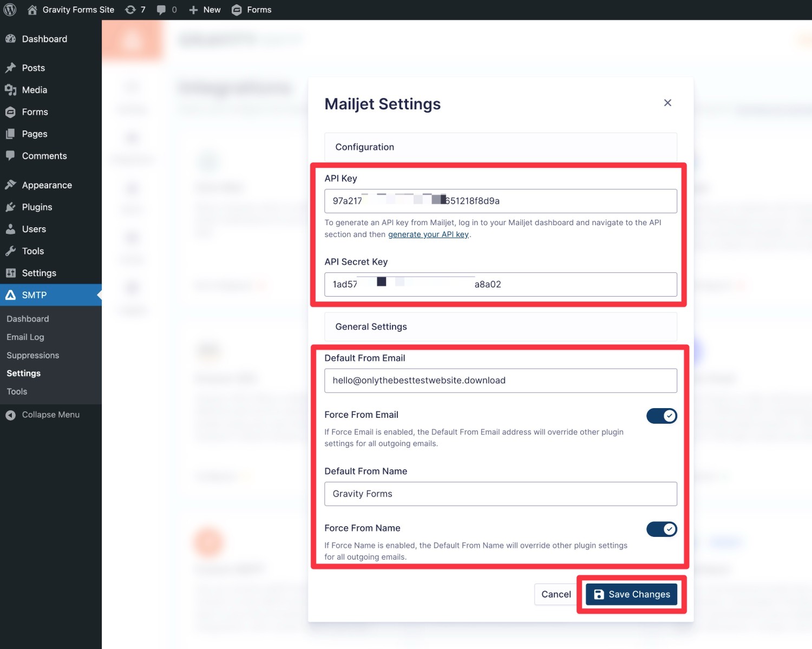Viewport: 812px width, 649px height.
Task: Open the SMTP Dashboard submenu item
Action: point(28,319)
